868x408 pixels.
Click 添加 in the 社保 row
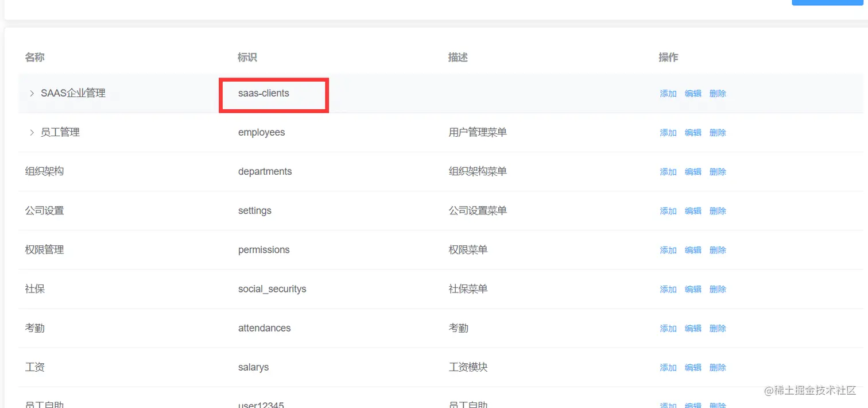point(668,289)
